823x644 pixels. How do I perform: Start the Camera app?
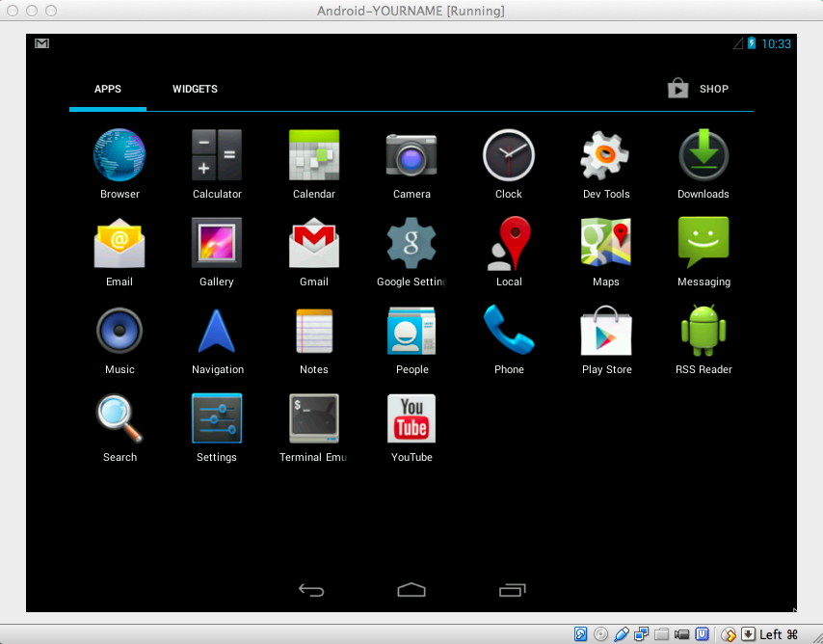[411, 164]
